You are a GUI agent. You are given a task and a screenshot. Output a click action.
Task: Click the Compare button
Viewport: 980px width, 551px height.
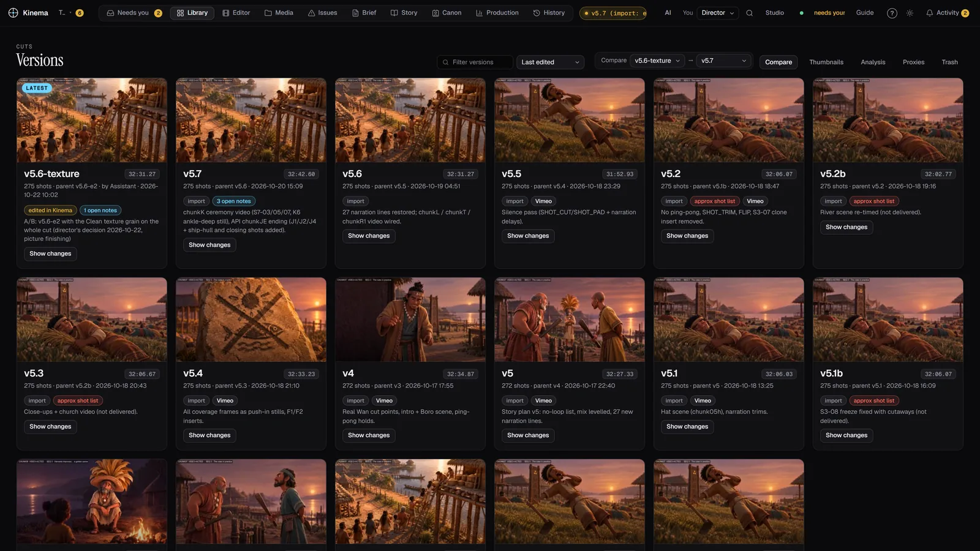(x=778, y=62)
